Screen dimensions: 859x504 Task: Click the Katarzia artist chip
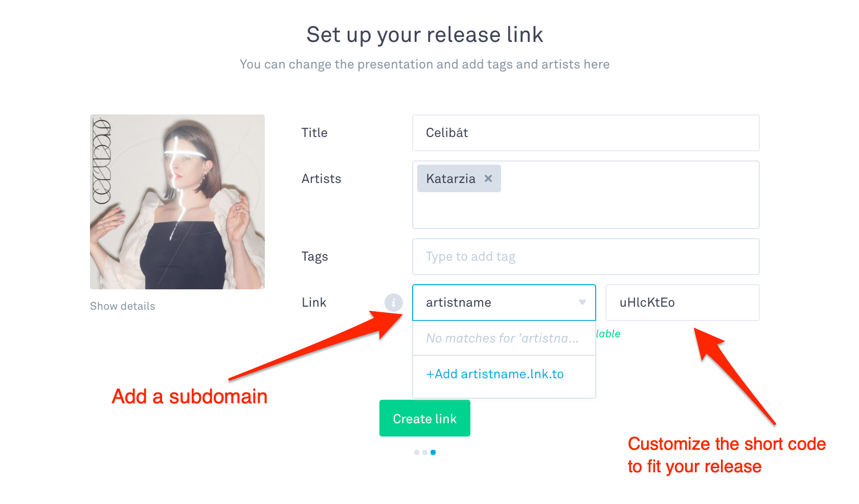coord(450,178)
